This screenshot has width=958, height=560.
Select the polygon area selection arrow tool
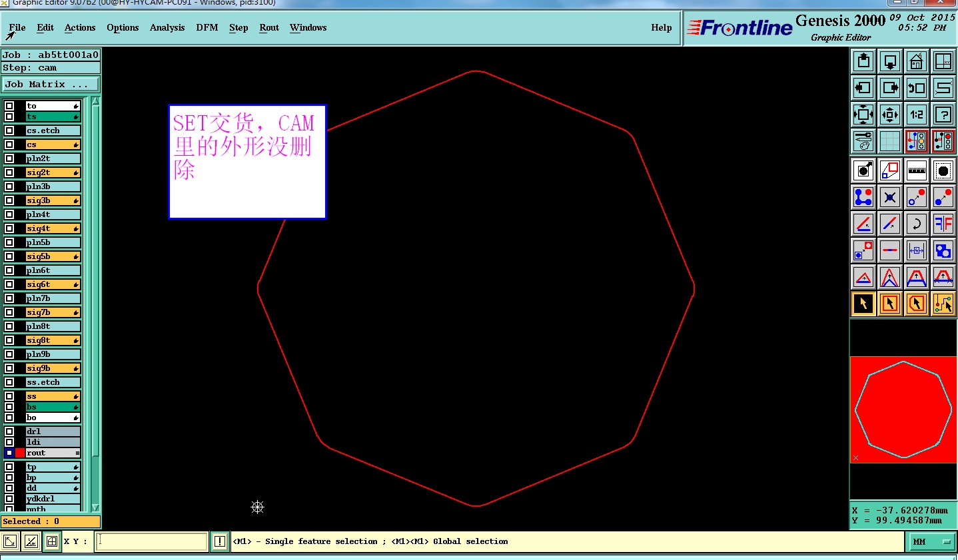coord(917,304)
